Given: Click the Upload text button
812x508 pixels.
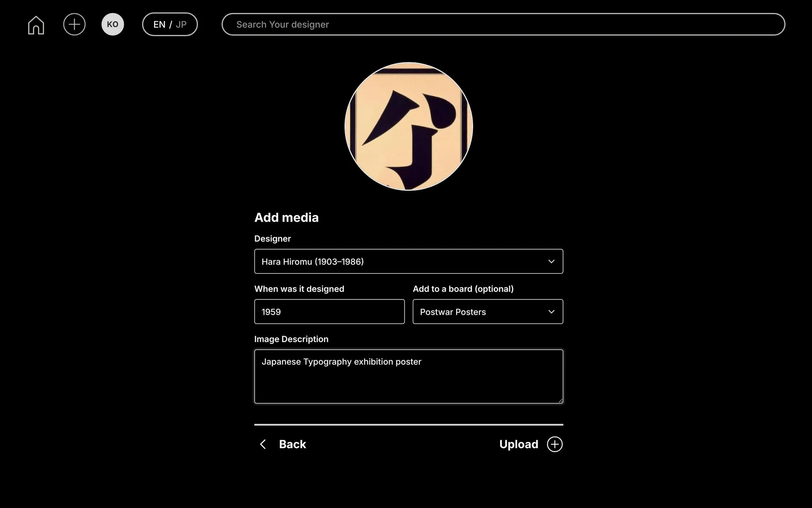Looking at the screenshot, I should click(519, 444).
